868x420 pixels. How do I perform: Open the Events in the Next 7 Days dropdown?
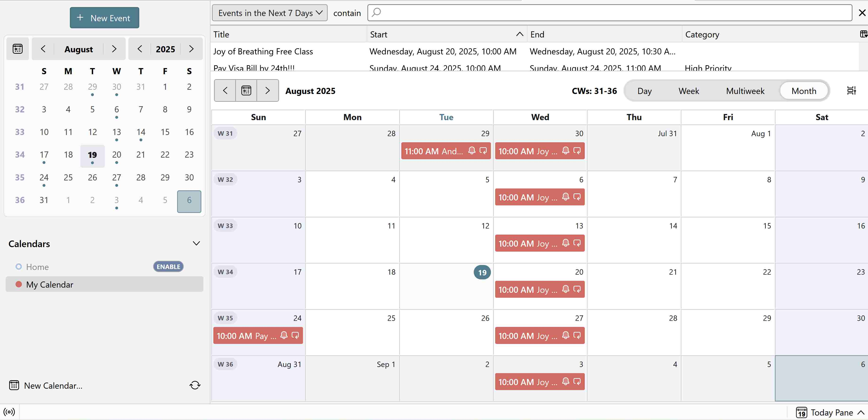270,13
